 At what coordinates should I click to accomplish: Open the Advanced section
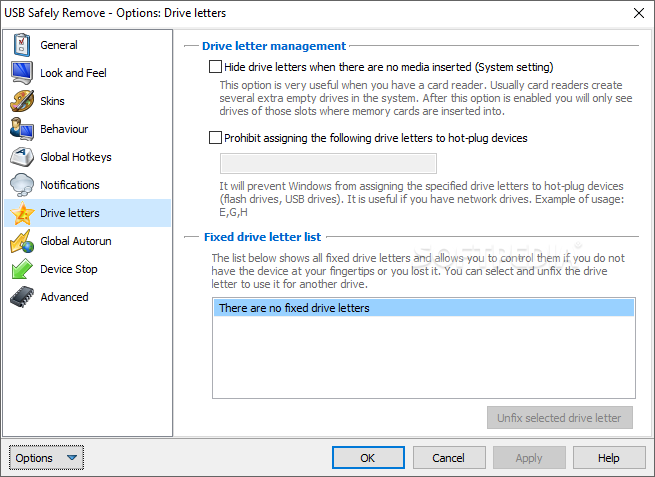coord(88,297)
